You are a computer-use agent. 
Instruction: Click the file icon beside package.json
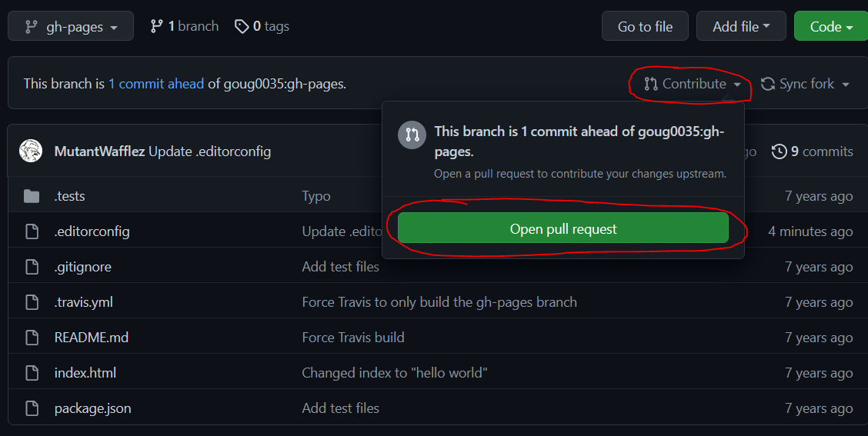coord(32,408)
